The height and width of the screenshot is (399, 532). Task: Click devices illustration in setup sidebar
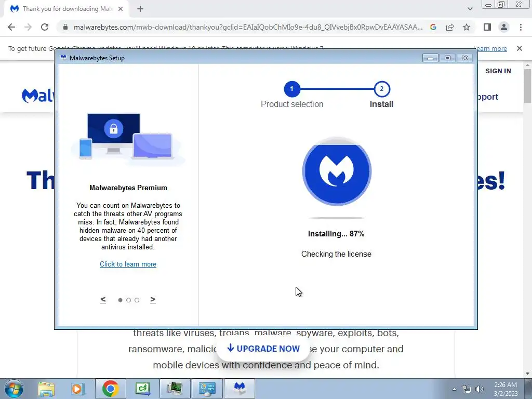(x=128, y=138)
